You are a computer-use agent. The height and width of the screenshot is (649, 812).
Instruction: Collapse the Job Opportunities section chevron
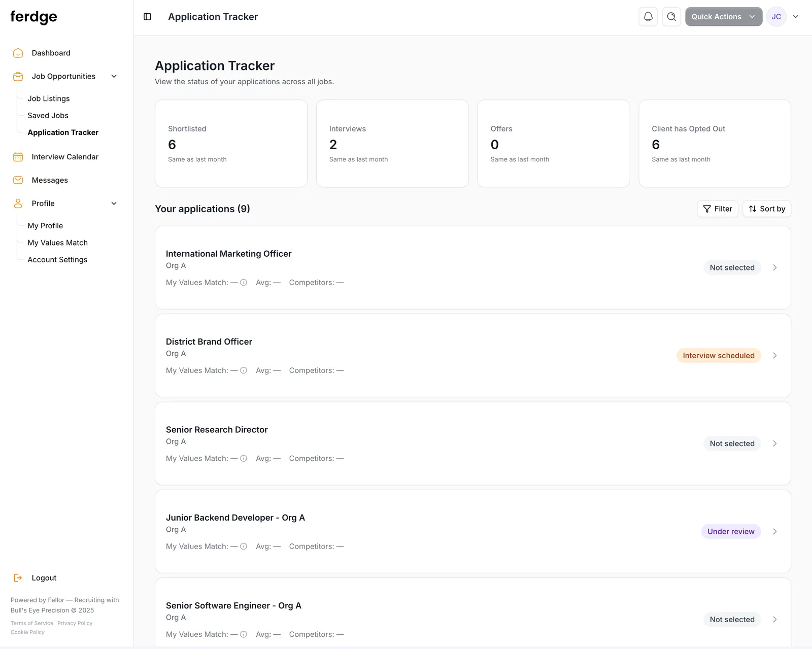point(114,76)
